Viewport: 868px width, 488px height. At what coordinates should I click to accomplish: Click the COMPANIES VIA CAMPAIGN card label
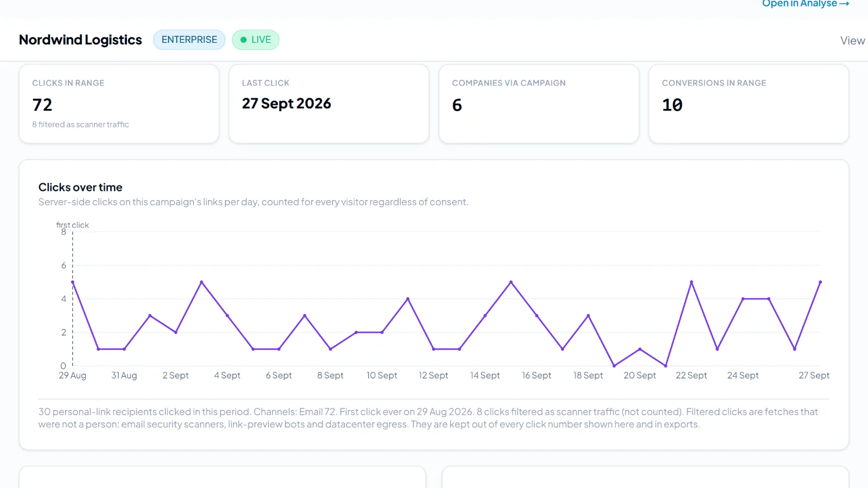(509, 83)
